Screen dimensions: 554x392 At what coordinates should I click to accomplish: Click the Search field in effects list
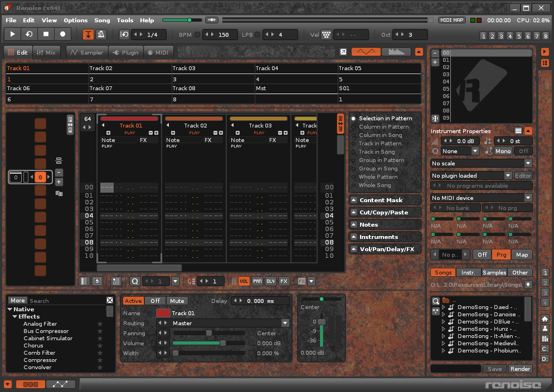67,301
